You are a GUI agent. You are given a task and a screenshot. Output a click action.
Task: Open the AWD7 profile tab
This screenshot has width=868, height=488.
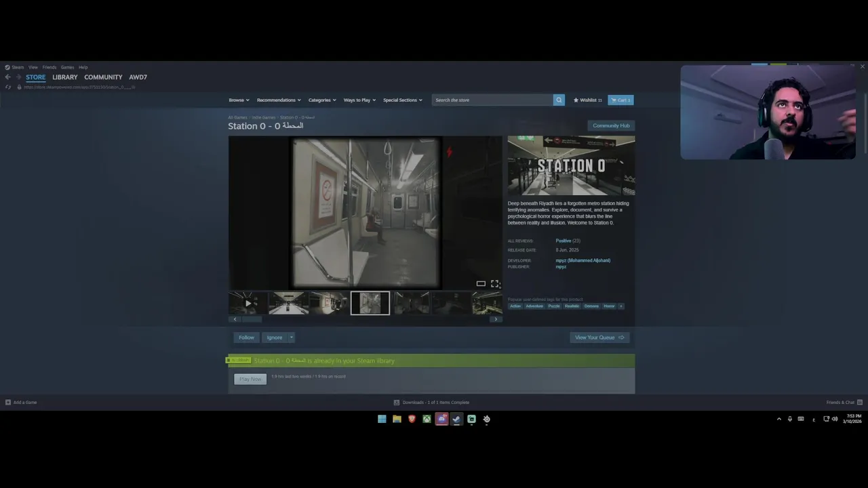138,77
